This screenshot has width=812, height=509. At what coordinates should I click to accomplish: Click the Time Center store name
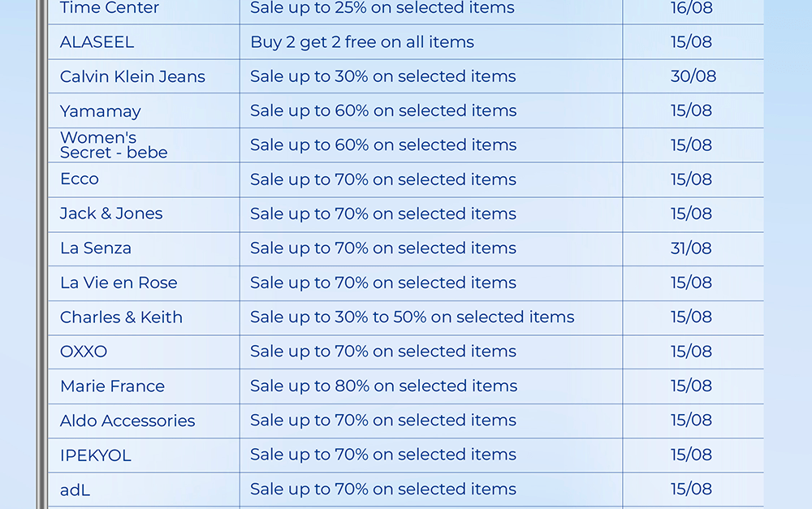click(x=110, y=8)
